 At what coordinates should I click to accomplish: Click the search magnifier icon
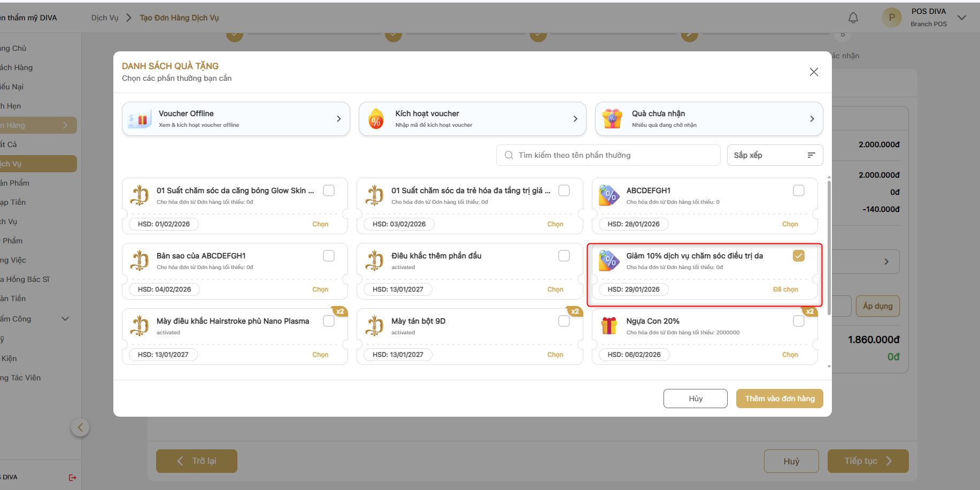click(509, 155)
